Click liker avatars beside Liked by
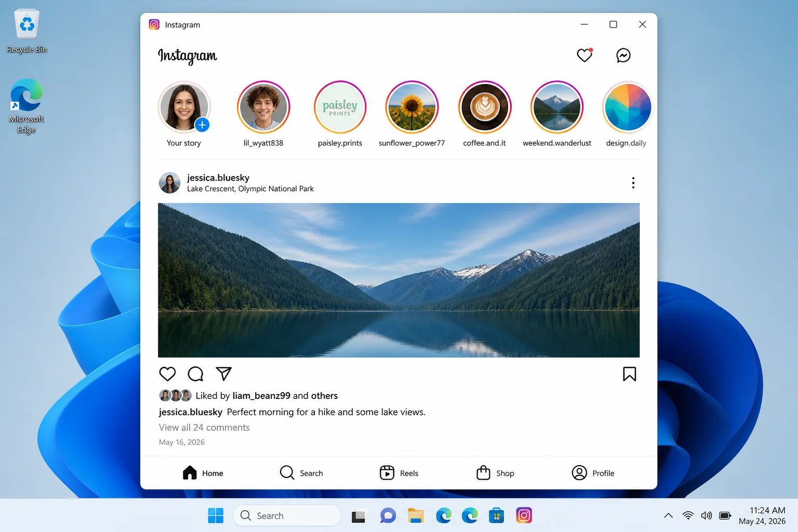This screenshot has height=532, width=798. coord(176,396)
